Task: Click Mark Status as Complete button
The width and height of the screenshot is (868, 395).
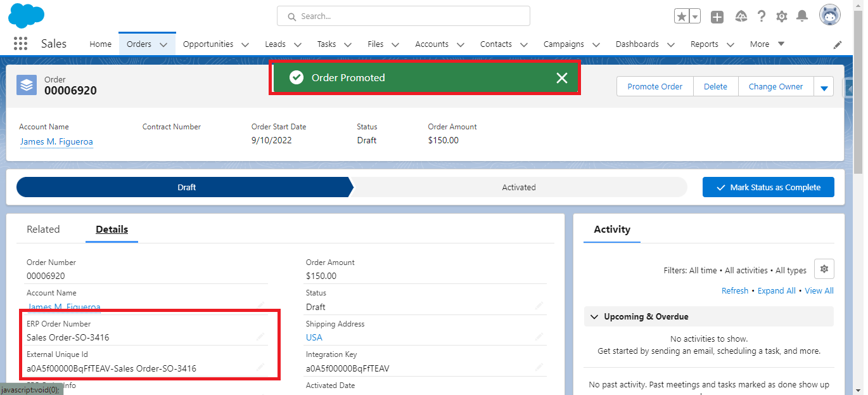Action: pyautogui.click(x=768, y=187)
